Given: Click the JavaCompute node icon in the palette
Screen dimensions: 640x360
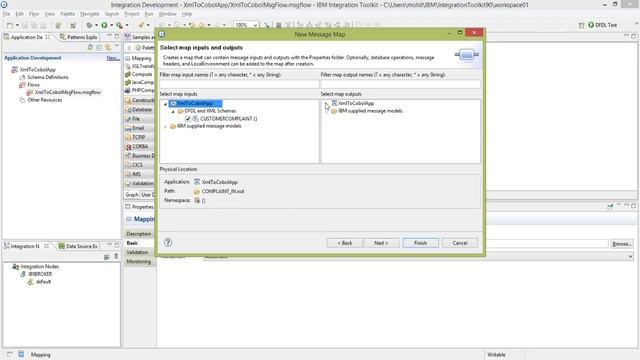Looking at the screenshot, I should point(128,82).
